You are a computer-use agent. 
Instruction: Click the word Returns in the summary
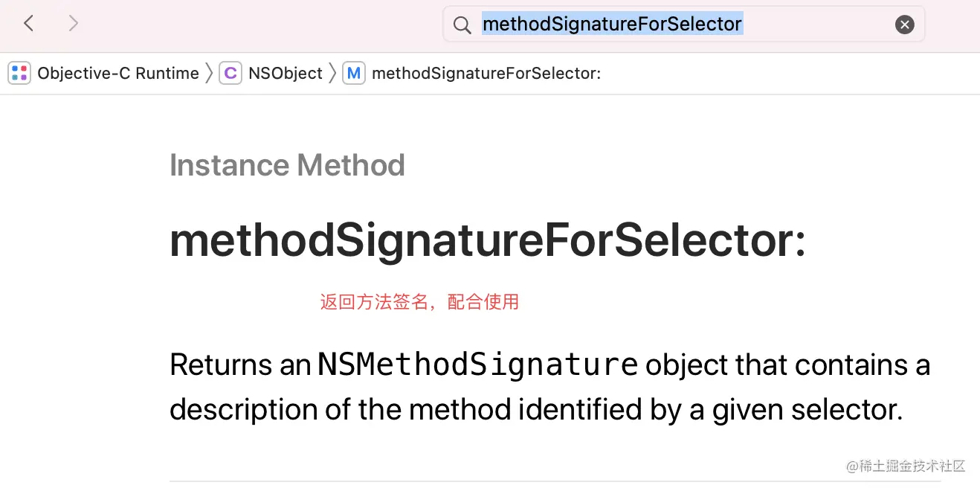[x=210, y=365]
